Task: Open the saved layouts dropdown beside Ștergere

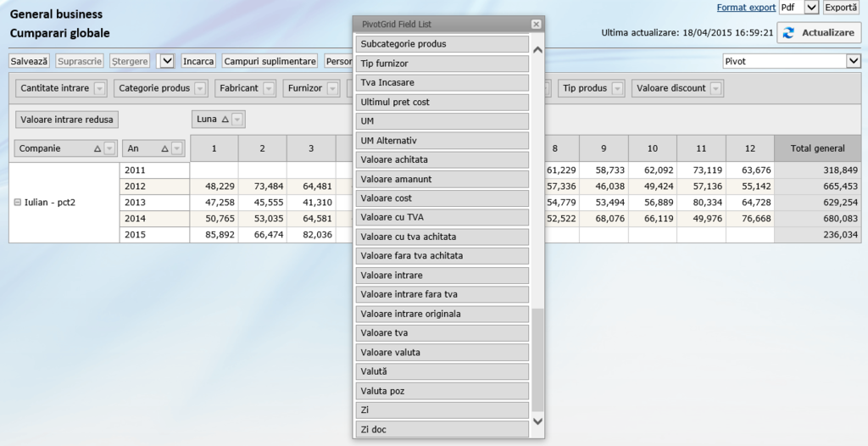Action: tap(167, 61)
